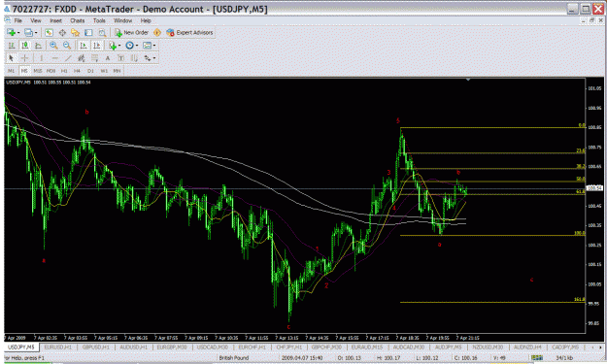Switch chart to D1 timeframe

90,71
